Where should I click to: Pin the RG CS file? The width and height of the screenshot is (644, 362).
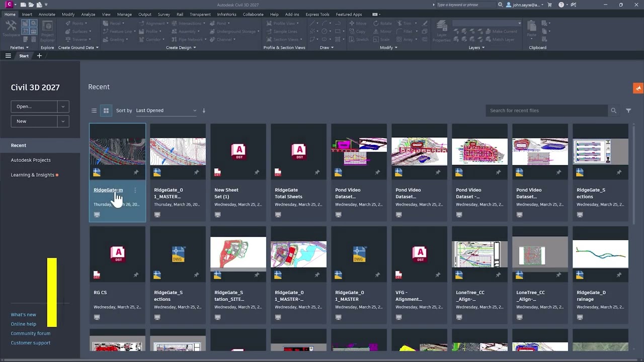pyautogui.click(x=136, y=275)
